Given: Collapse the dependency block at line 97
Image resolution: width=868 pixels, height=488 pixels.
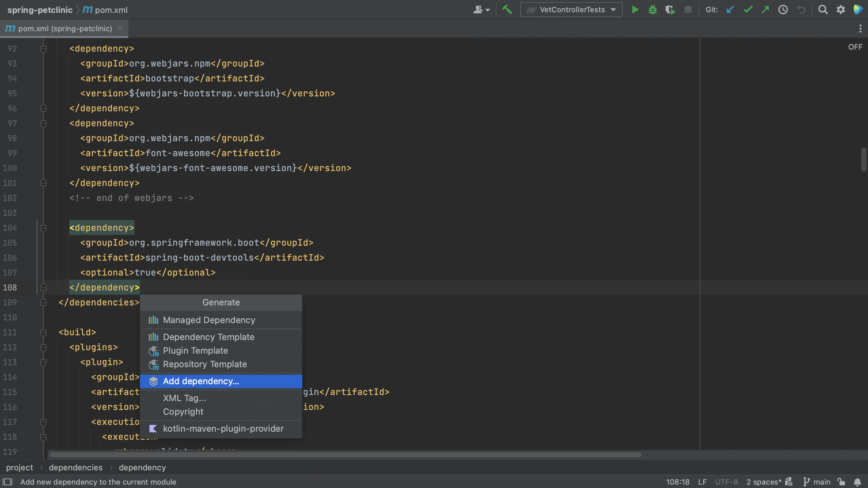Looking at the screenshot, I should click(x=43, y=124).
